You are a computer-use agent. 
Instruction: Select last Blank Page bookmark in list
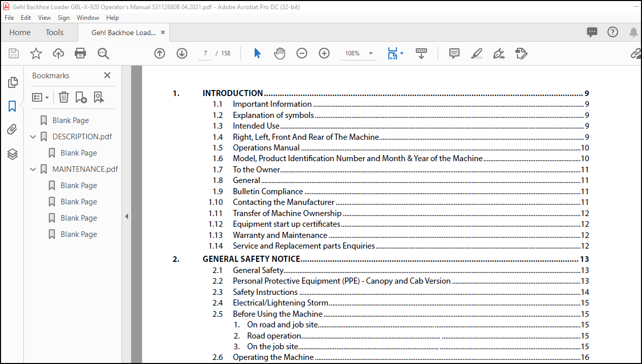[79, 234]
